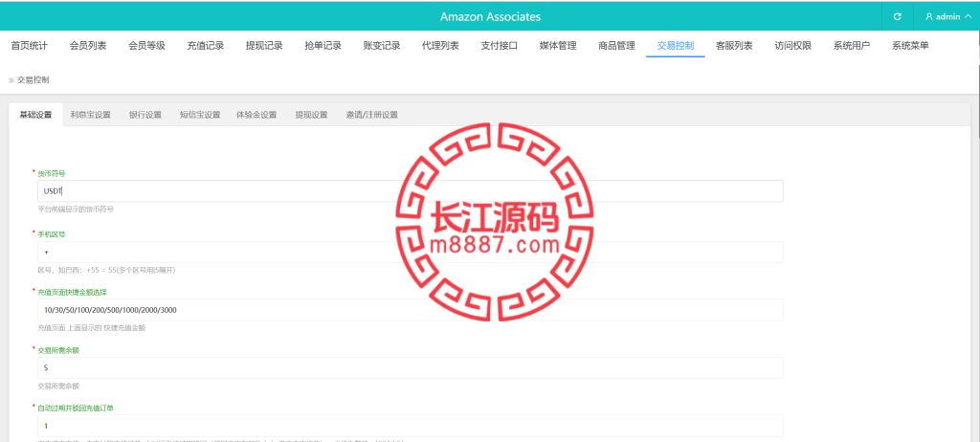980x442 pixels.
Task: Click the 自动过期并驳回充值订单 label
Action: point(76,408)
